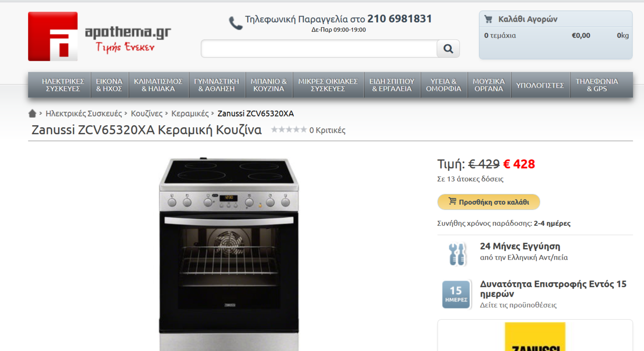This screenshot has width=644, height=351.
Task: Go to Κουζίνες breadcrumb link
Action: tap(147, 114)
